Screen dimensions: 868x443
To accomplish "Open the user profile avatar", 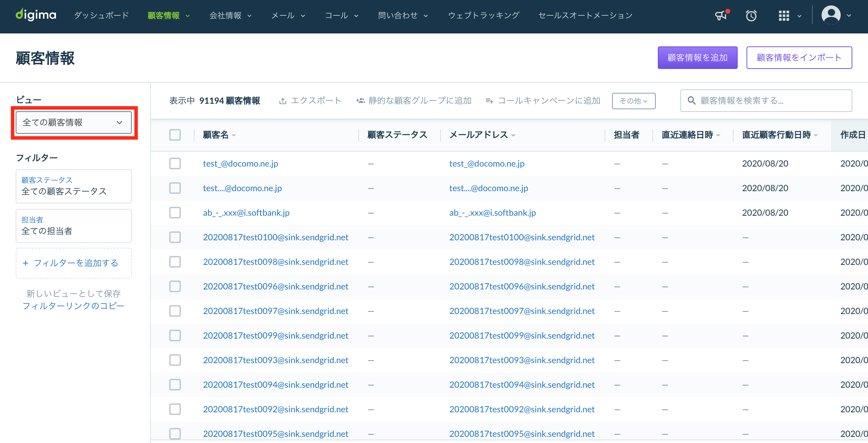I will point(831,15).
